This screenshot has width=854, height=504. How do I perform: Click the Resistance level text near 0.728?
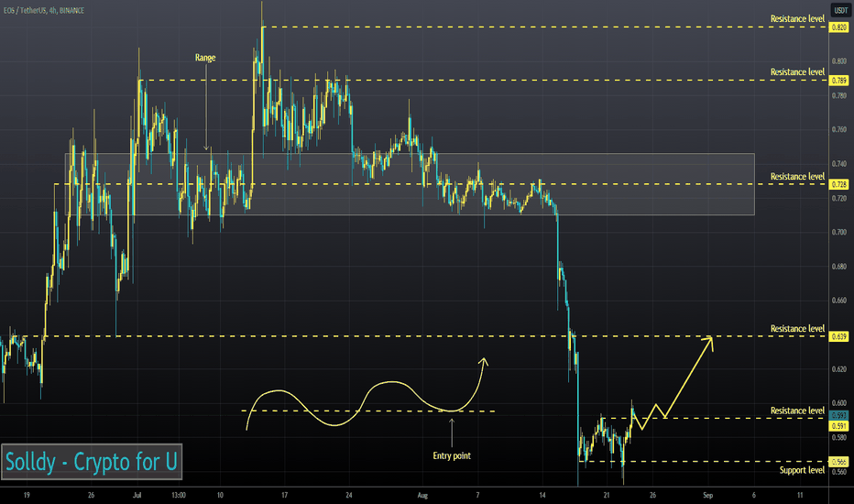pyautogui.click(x=797, y=177)
